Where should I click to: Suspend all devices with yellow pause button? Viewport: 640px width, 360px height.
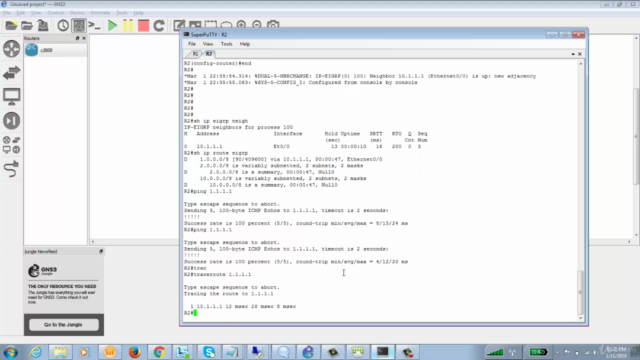pyautogui.click(x=128, y=26)
